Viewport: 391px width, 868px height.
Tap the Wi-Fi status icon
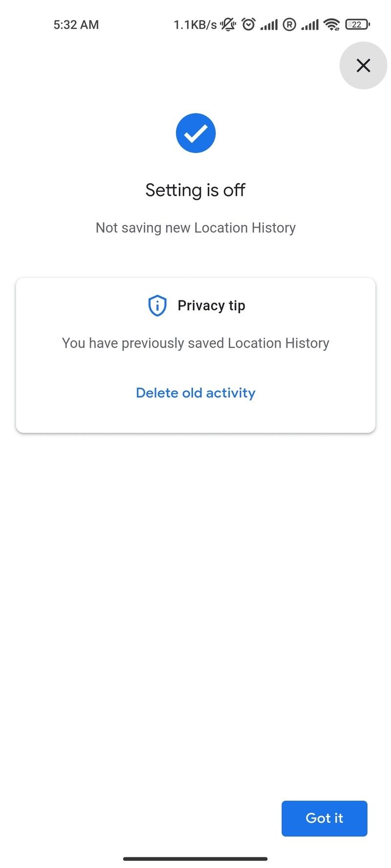coord(332,24)
